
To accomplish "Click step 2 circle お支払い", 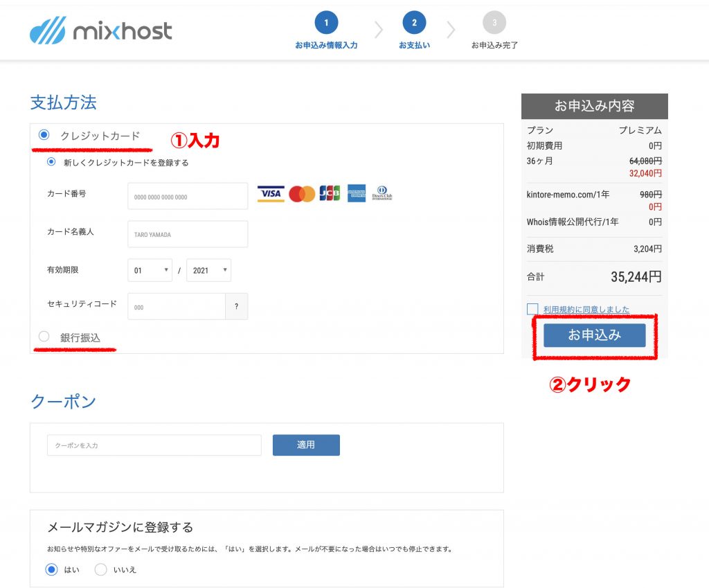I will [414, 23].
